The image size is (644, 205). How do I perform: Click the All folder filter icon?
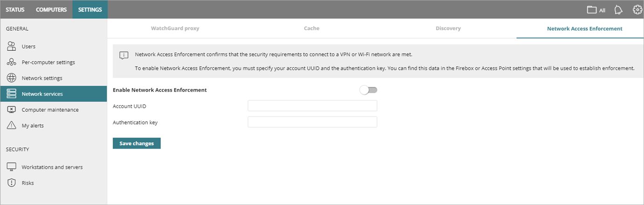tap(592, 10)
